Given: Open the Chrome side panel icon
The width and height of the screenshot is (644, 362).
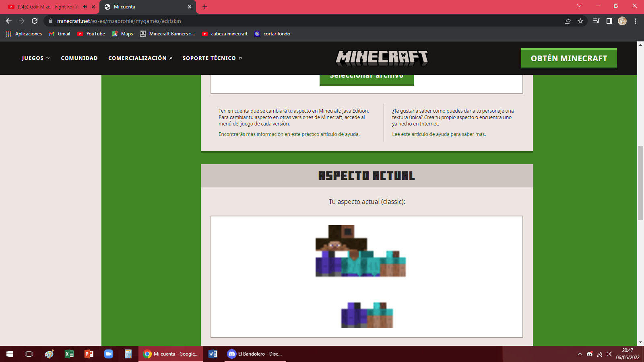Looking at the screenshot, I should (x=609, y=21).
